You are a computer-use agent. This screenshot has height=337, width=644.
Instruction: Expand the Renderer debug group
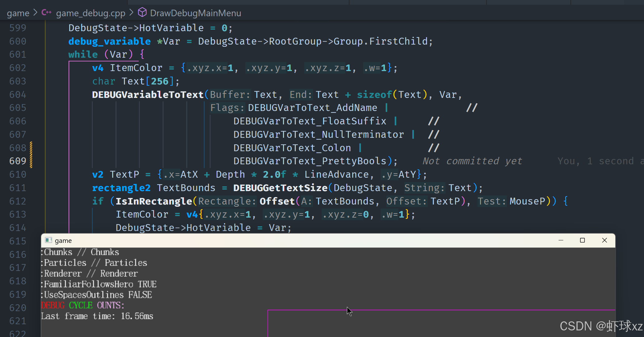[x=63, y=274]
